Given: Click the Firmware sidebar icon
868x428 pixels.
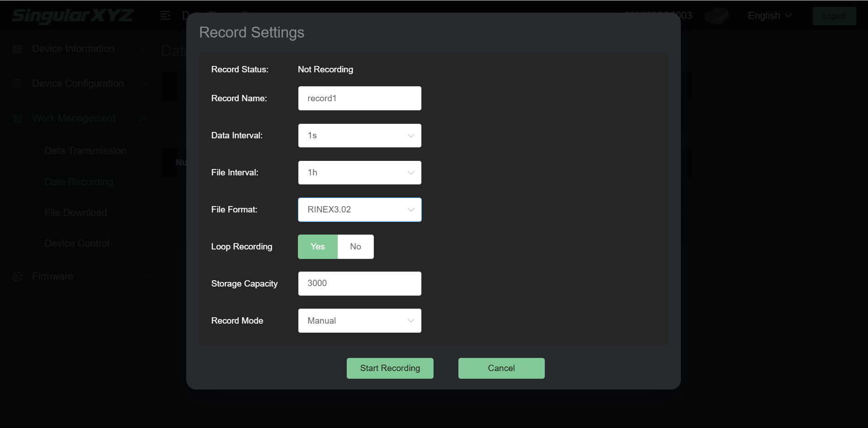Looking at the screenshot, I should click(17, 277).
